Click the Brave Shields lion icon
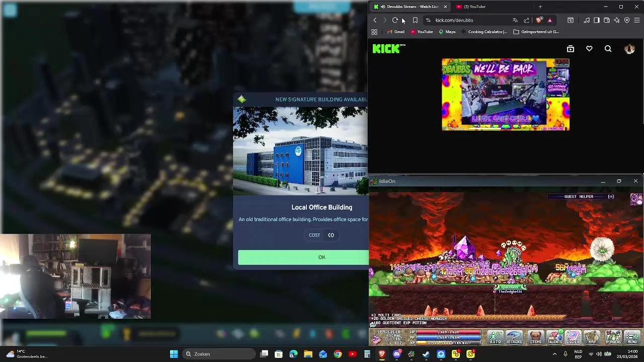Image resolution: width=644 pixels, height=362 pixels. 539,20
